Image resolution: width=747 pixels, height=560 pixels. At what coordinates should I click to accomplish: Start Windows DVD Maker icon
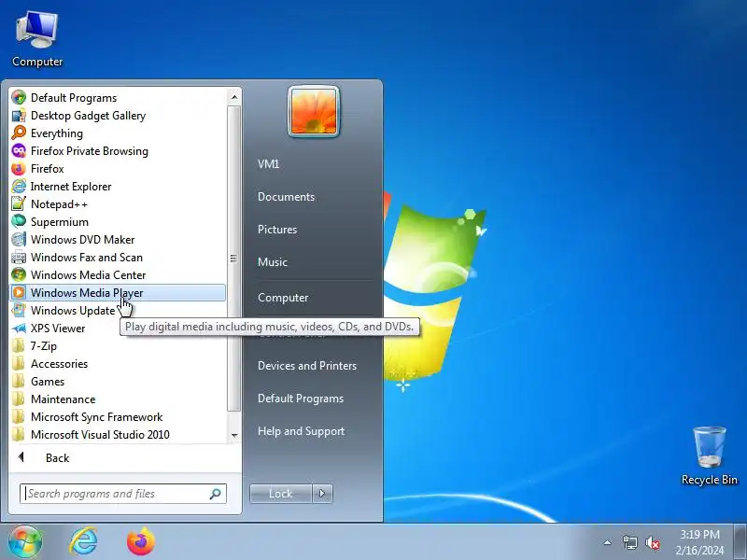coord(19,240)
